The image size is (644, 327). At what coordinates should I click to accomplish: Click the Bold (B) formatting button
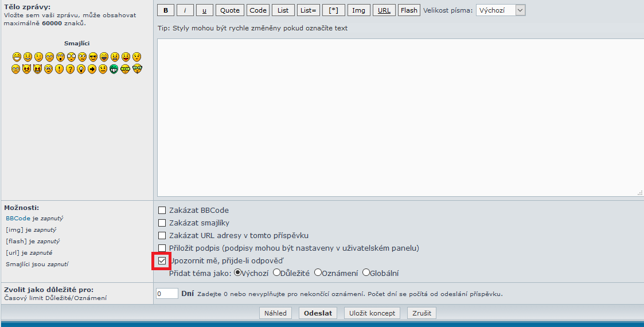166,10
